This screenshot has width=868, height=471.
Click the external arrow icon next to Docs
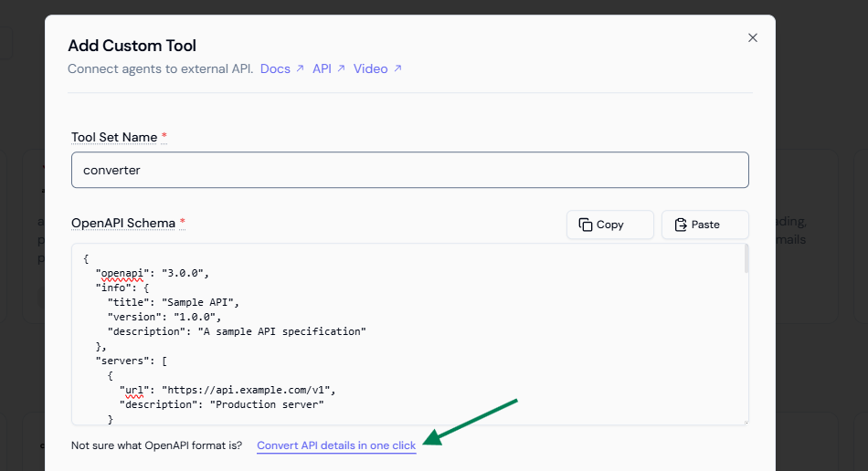point(300,68)
